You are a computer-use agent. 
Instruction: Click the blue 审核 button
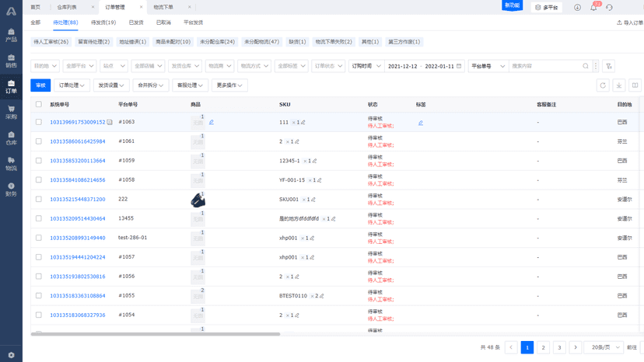coord(40,85)
